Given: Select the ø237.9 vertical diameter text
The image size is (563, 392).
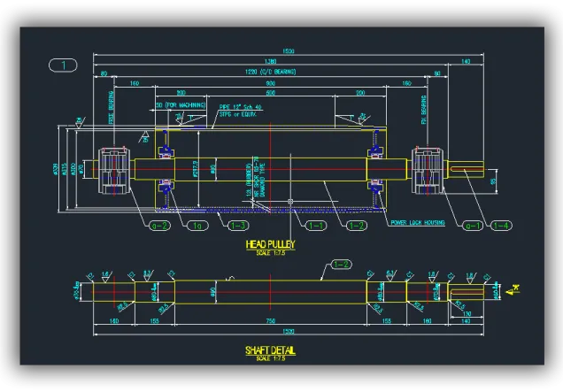Looking at the screenshot, I should point(195,169).
